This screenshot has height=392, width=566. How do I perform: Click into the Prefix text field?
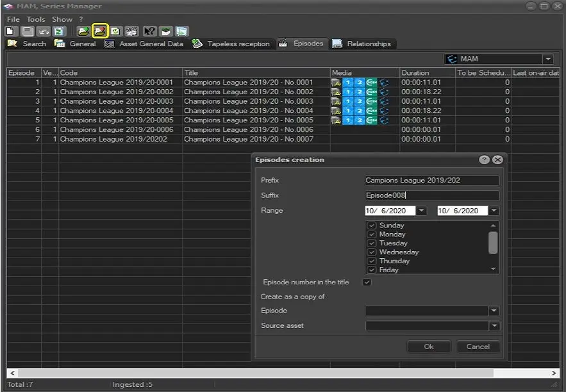click(431, 181)
